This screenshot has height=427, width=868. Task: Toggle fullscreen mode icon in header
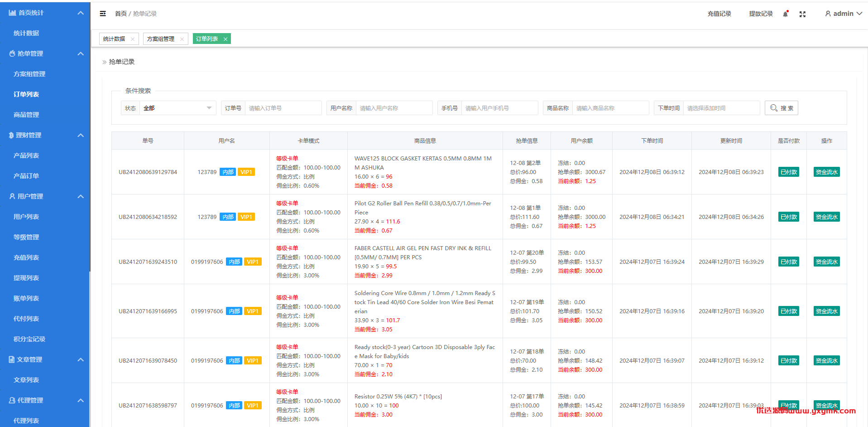pyautogui.click(x=802, y=14)
